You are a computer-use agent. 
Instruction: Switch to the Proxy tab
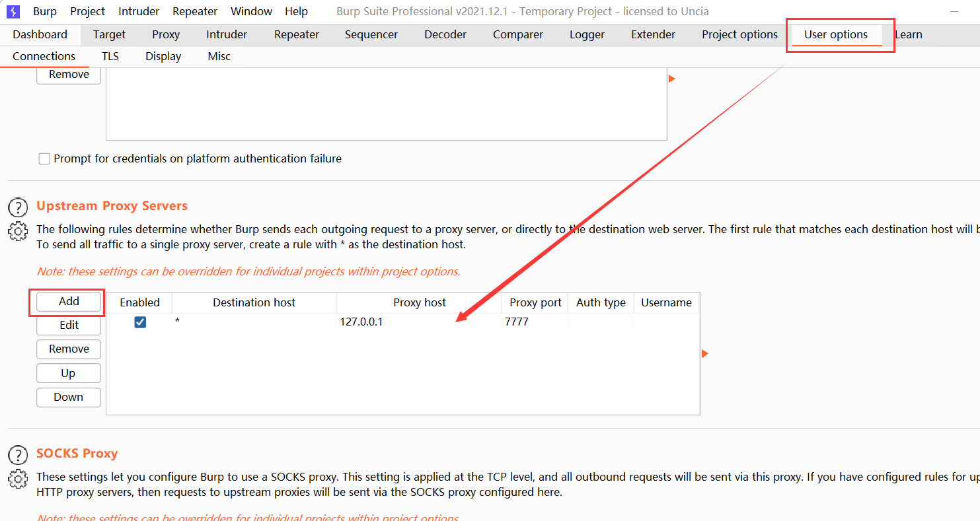click(166, 34)
